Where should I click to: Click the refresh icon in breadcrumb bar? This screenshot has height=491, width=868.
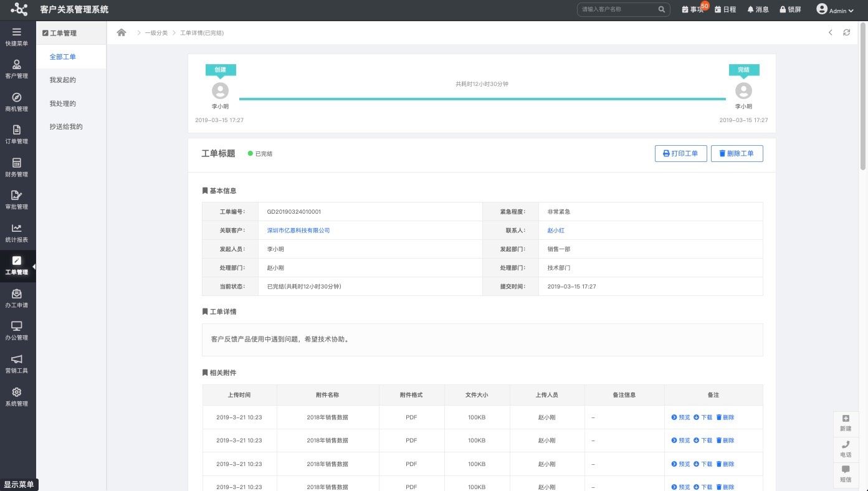(846, 32)
